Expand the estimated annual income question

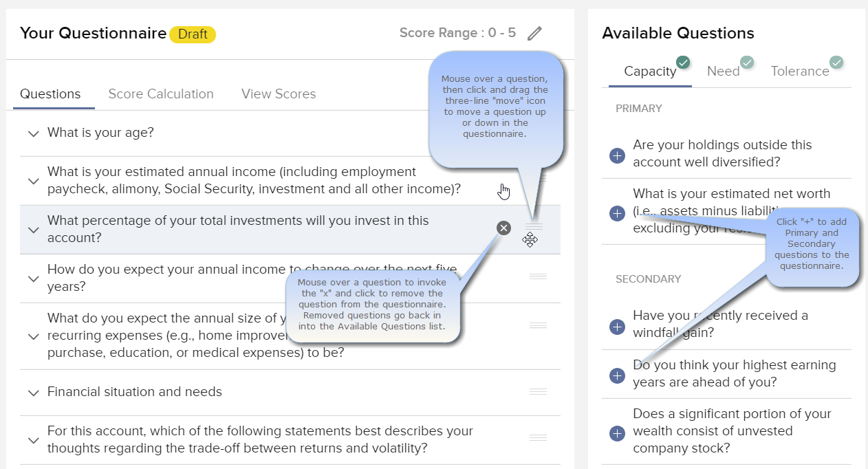(33, 181)
